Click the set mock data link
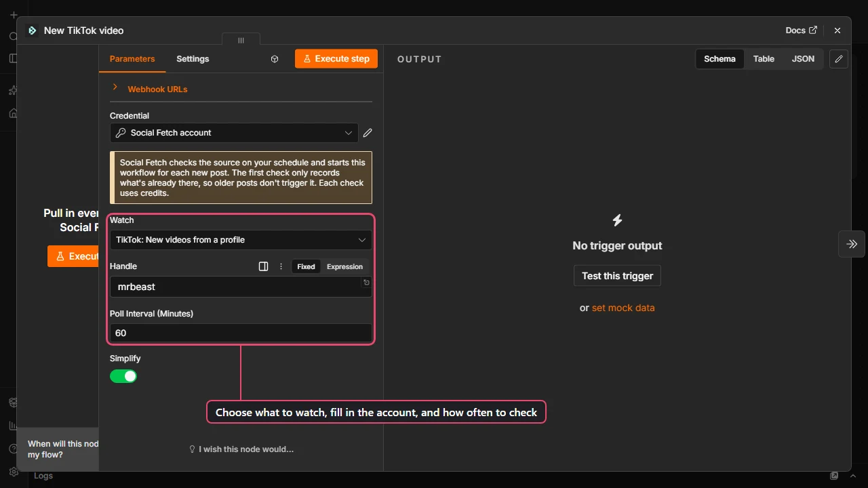This screenshot has height=488, width=868. [623, 308]
